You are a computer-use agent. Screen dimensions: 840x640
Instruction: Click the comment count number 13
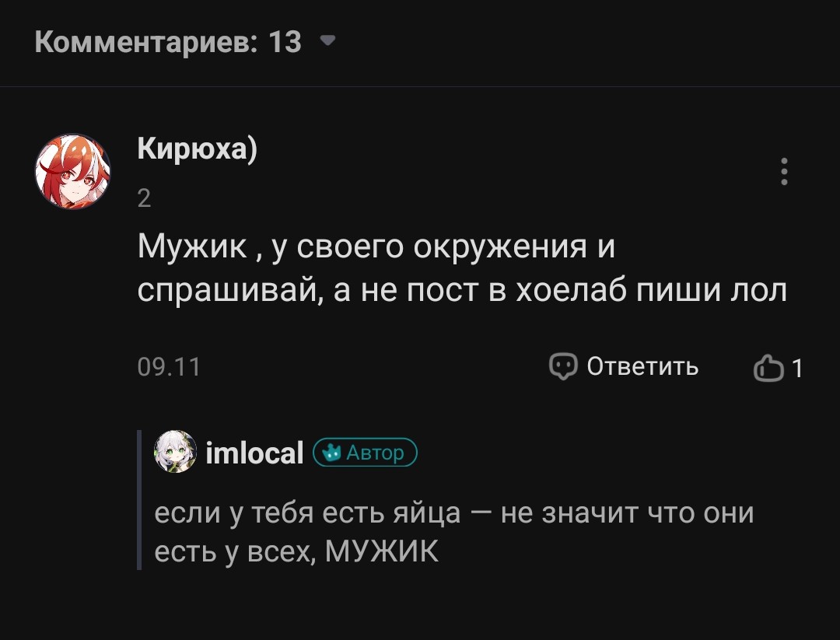pyautogui.click(x=285, y=41)
